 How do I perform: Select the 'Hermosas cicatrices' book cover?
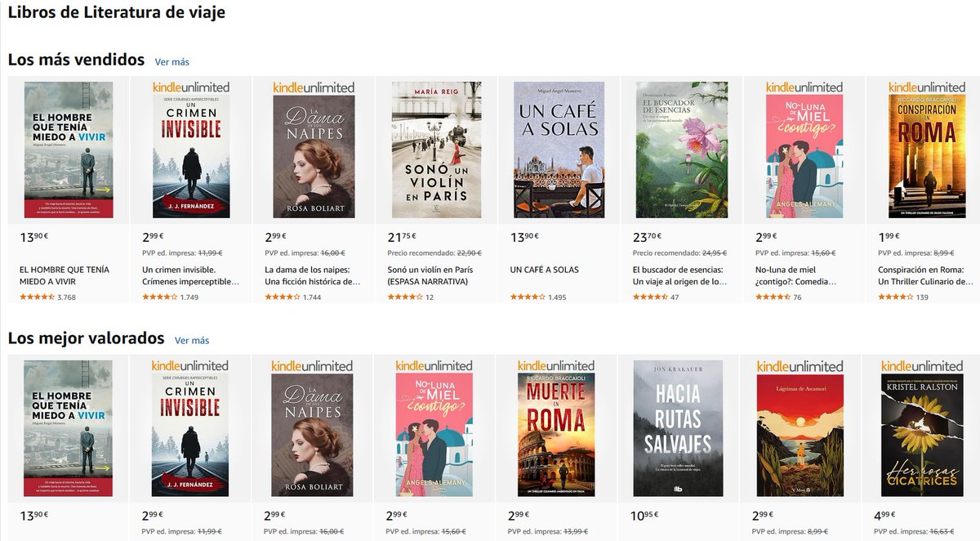(922, 436)
